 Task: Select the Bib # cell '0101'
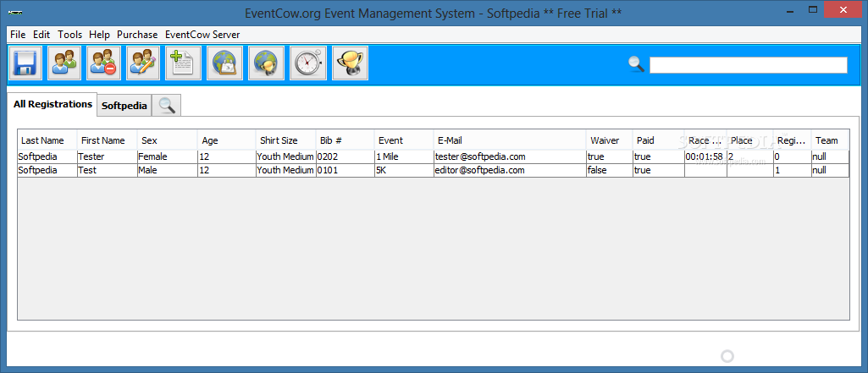345,170
